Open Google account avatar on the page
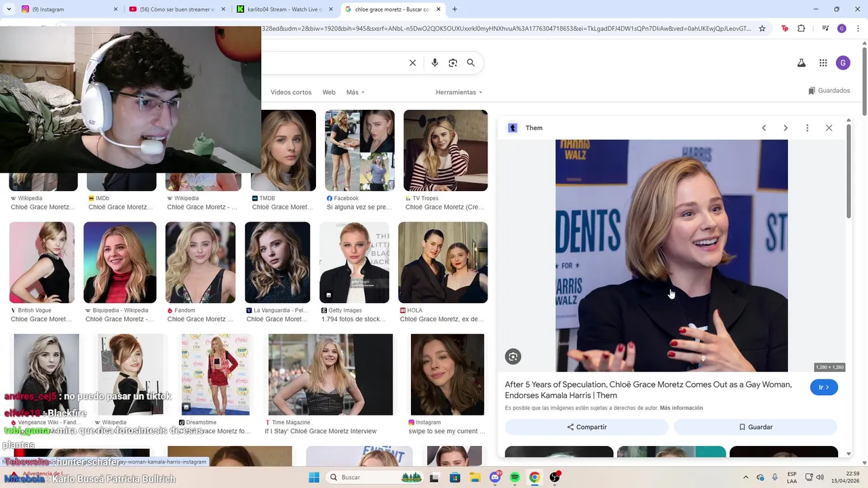The height and width of the screenshot is (488, 868). 843,63
